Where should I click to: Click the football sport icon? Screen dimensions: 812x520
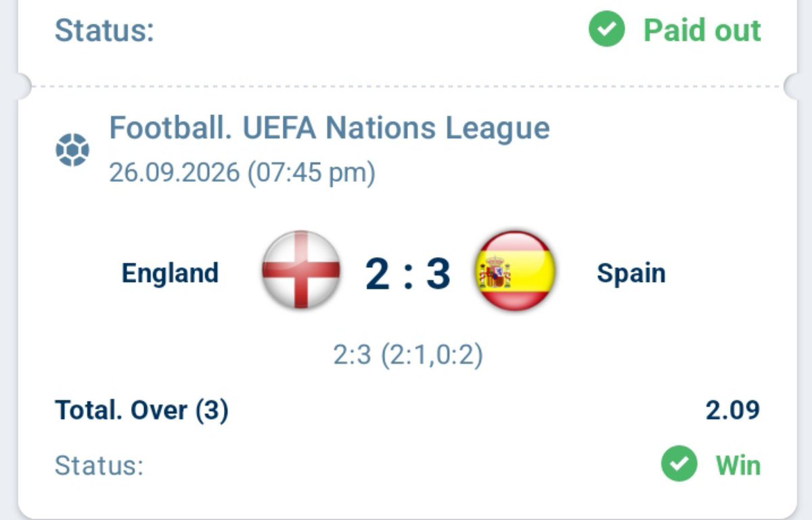pos(72,150)
